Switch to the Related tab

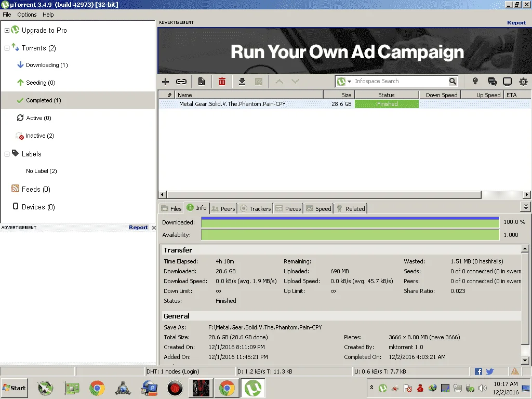point(351,209)
